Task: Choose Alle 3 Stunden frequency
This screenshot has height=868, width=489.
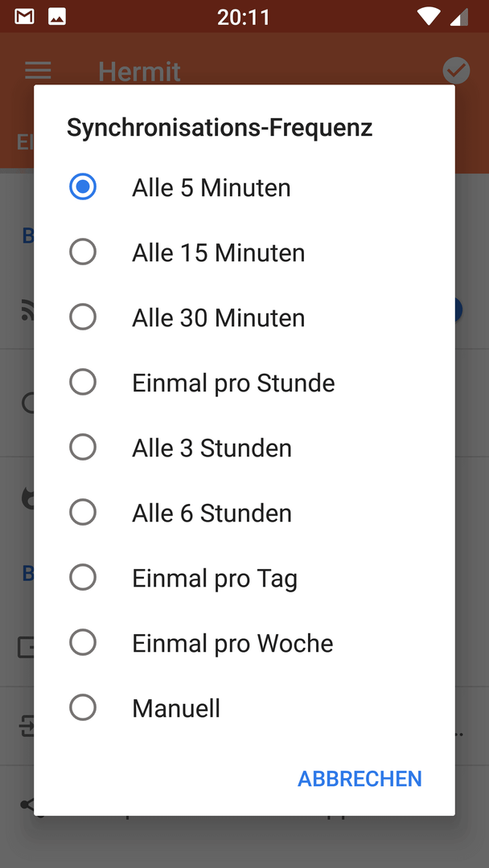Action: click(x=244, y=448)
